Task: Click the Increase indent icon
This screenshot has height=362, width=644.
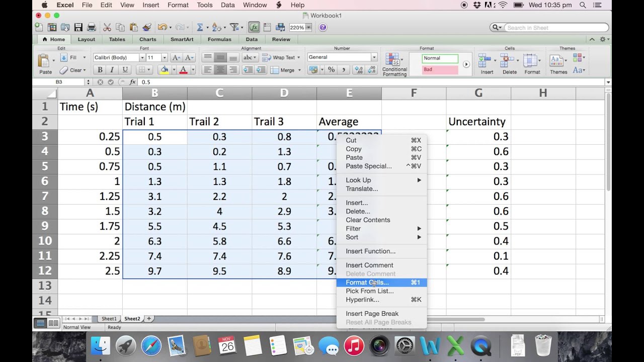Action: point(261,70)
